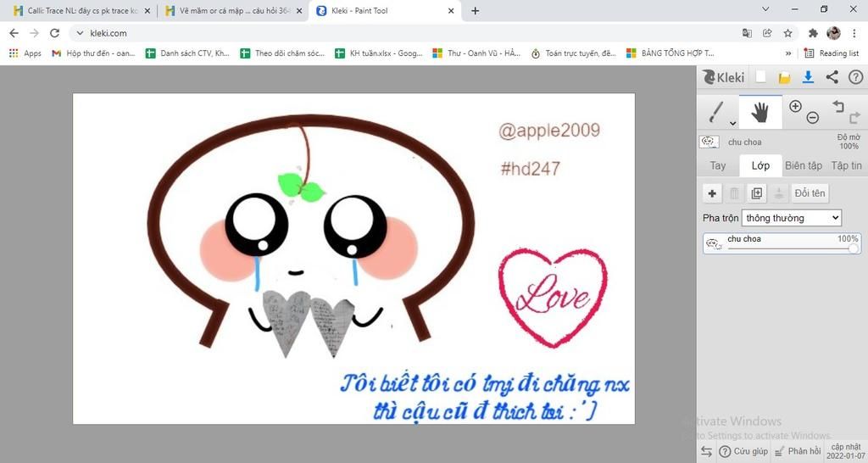
Task: Select the chu choa layer row
Action: coord(782,243)
